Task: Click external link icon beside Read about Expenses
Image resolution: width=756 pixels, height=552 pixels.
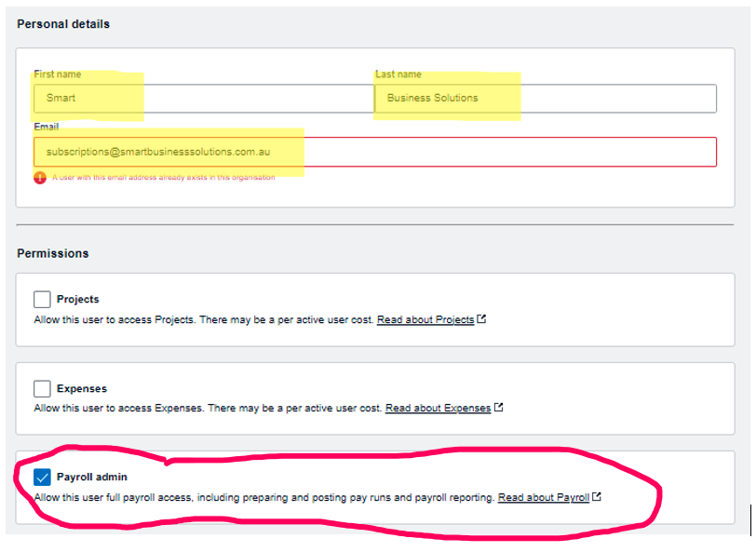Action: 499,408
